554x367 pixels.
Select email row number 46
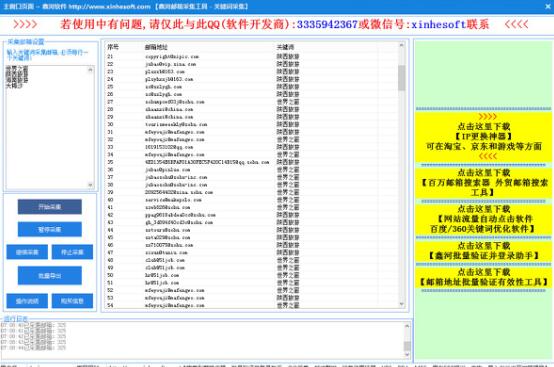(252, 245)
